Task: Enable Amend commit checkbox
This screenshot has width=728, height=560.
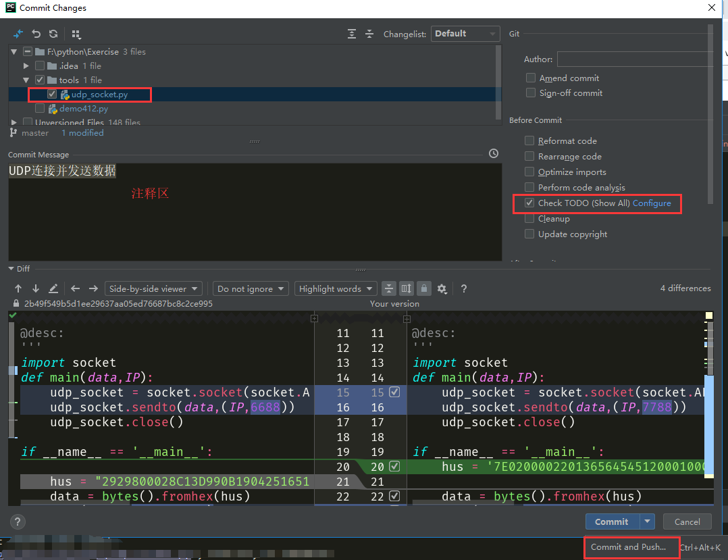Action: [531, 78]
